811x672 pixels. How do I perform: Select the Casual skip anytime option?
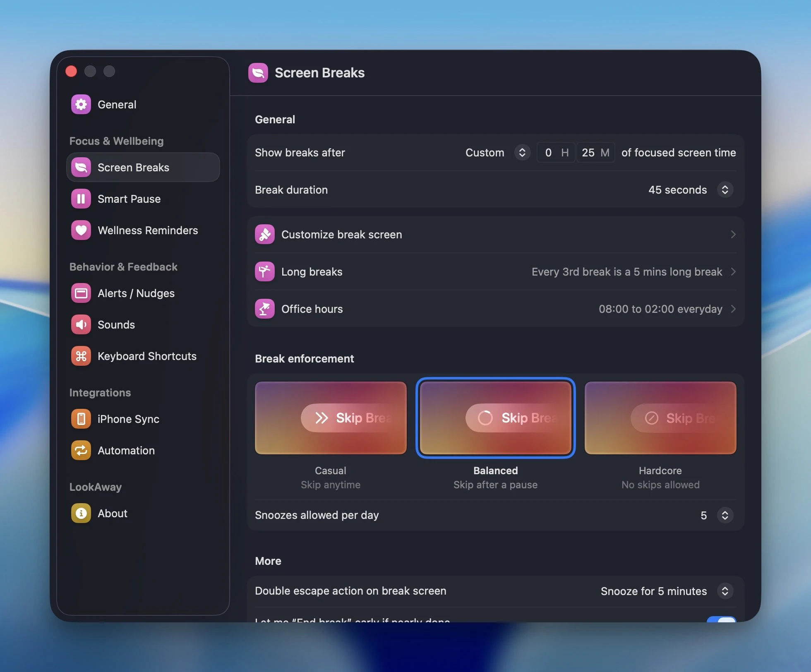pyautogui.click(x=330, y=418)
